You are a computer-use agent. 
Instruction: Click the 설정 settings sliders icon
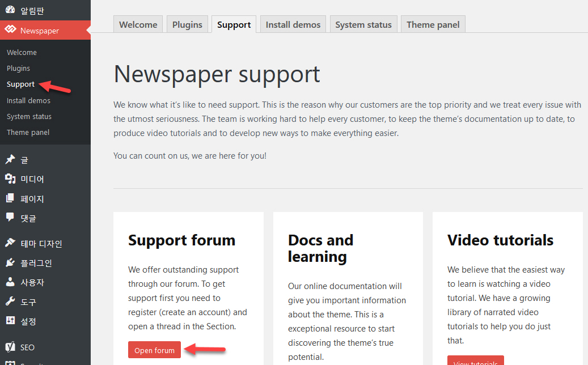(x=10, y=320)
